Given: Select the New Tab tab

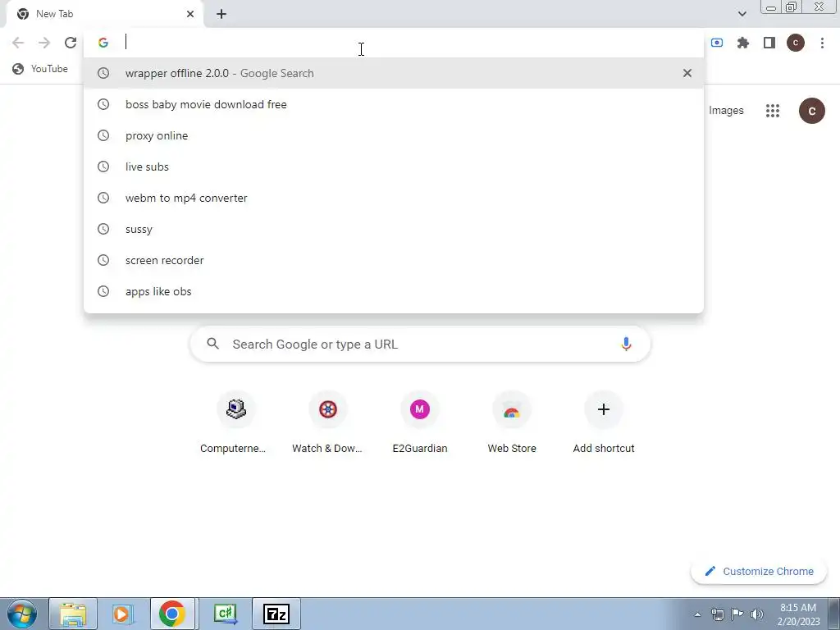Looking at the screenshot, I should (104, 14).
